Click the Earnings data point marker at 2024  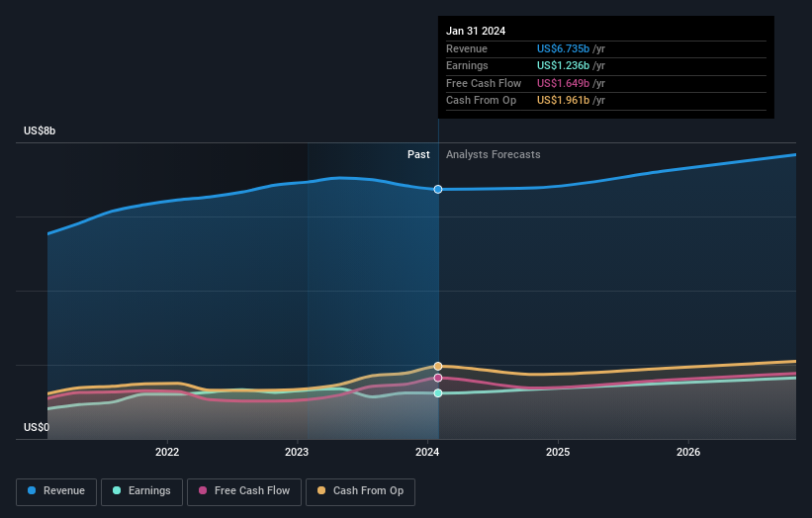438,393
